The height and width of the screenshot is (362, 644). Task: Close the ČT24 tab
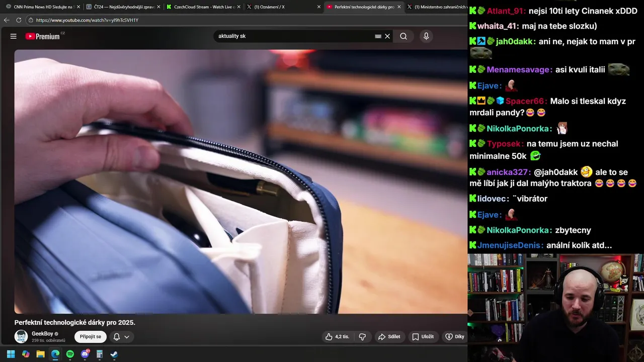point(158,7)
